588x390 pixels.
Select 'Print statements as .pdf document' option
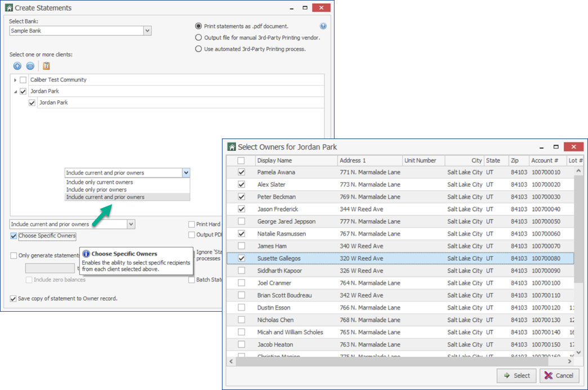point(198,26)
